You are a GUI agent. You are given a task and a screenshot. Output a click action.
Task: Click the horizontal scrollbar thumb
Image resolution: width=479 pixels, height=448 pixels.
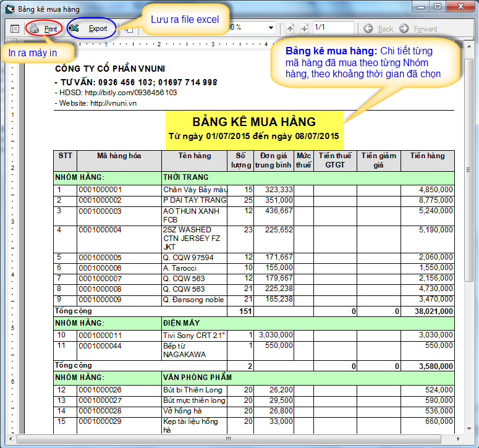pos(230,439)
